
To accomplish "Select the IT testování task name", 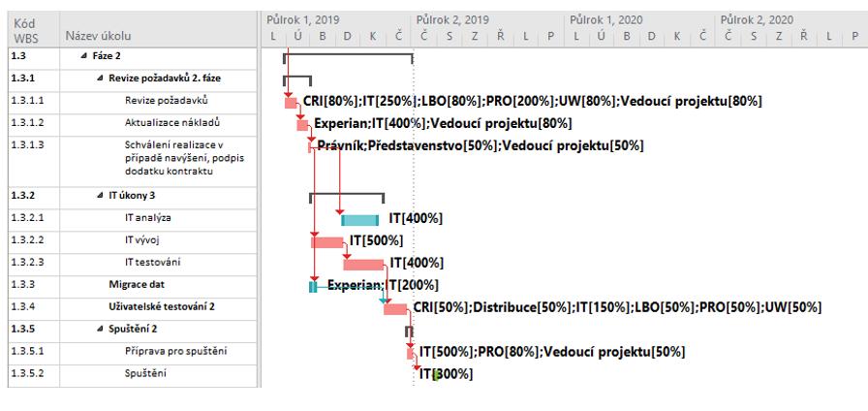I will point(152,263).
